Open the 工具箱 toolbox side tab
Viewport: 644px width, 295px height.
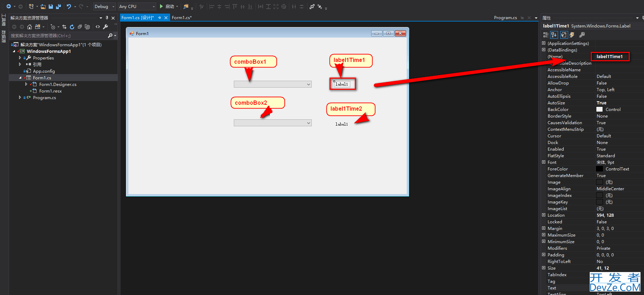point(4,19)
